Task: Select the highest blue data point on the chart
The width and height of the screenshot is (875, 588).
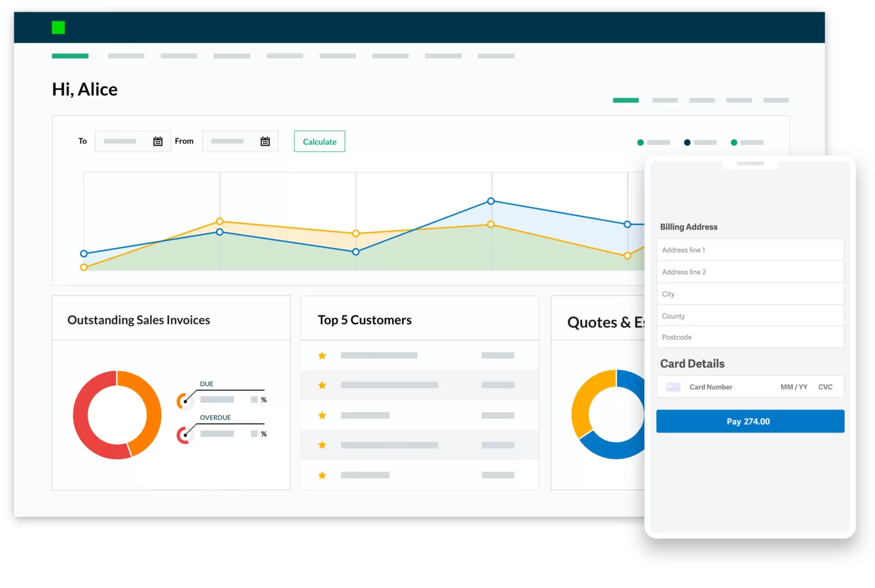Action: tap(491, 201)
